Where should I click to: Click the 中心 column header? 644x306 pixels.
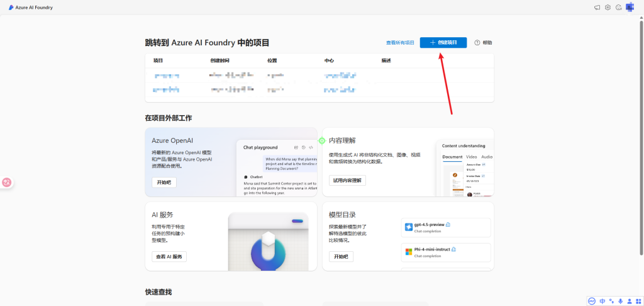click(x=329, y=60)
